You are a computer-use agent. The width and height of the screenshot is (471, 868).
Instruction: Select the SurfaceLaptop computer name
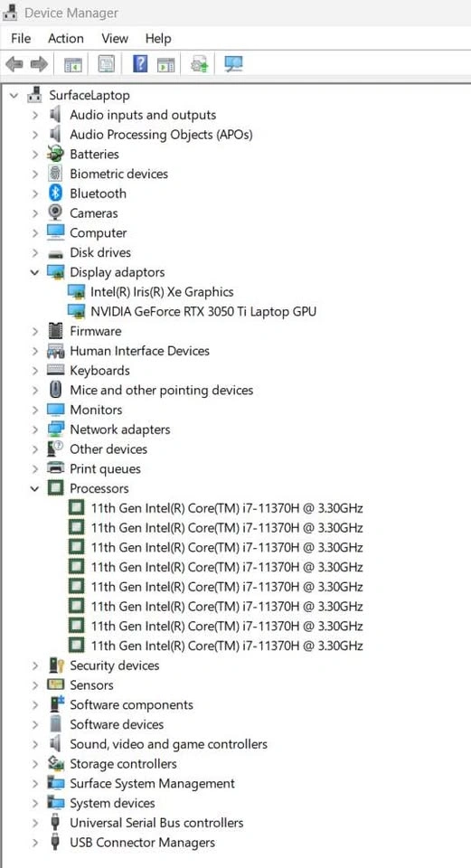click(x=89, y=95)
